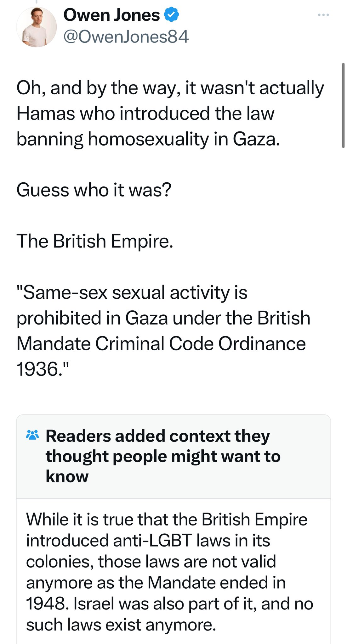This screenshot has width=347, height=644.
Task: Click the vertical scrollbar thumb
Action: [343, 105]
